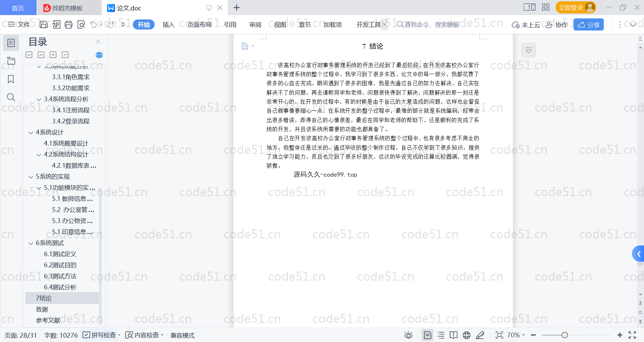Open the bookmark panel in left sidebar

tap(11, 79)
